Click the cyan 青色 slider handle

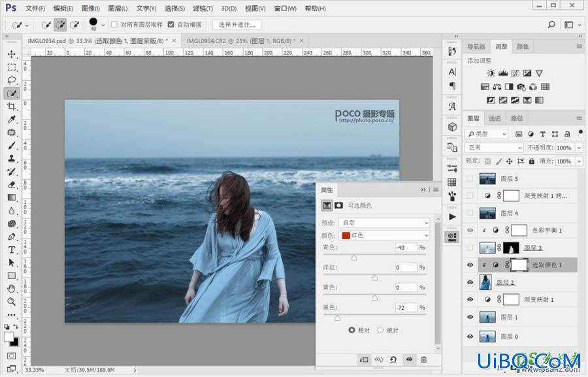(354, 258)
